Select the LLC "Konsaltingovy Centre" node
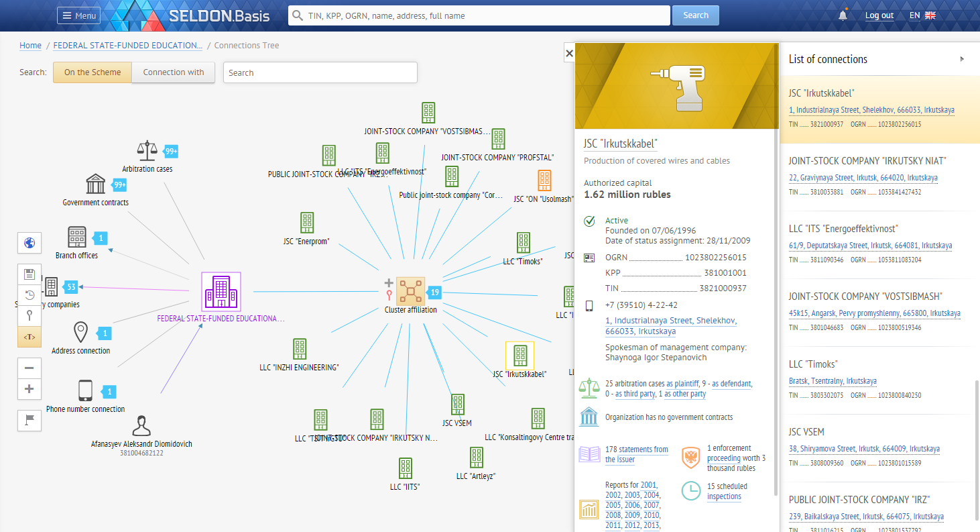This screenshot has width=980, height=532. pos(538,419)
